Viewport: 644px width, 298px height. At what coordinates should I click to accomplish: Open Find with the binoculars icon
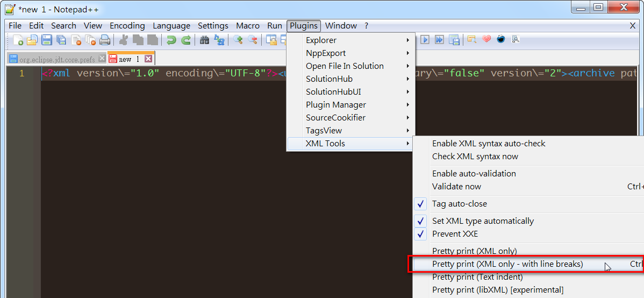204,40
